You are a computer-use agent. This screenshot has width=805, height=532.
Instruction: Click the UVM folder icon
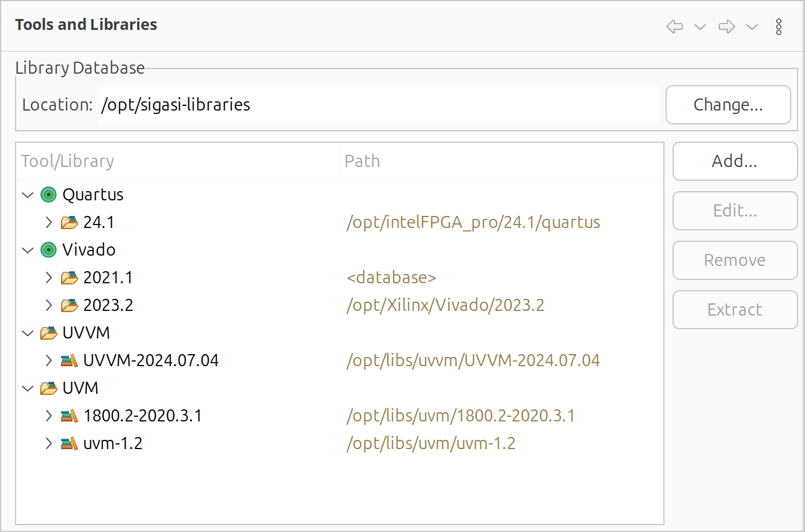click(49, 388)
